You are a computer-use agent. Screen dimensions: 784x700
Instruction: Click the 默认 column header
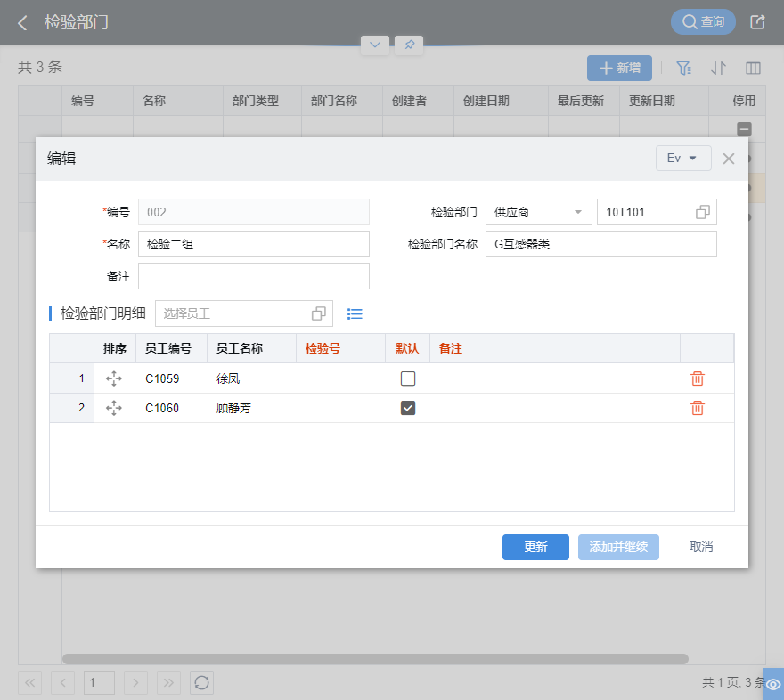(x=407, y=348)
